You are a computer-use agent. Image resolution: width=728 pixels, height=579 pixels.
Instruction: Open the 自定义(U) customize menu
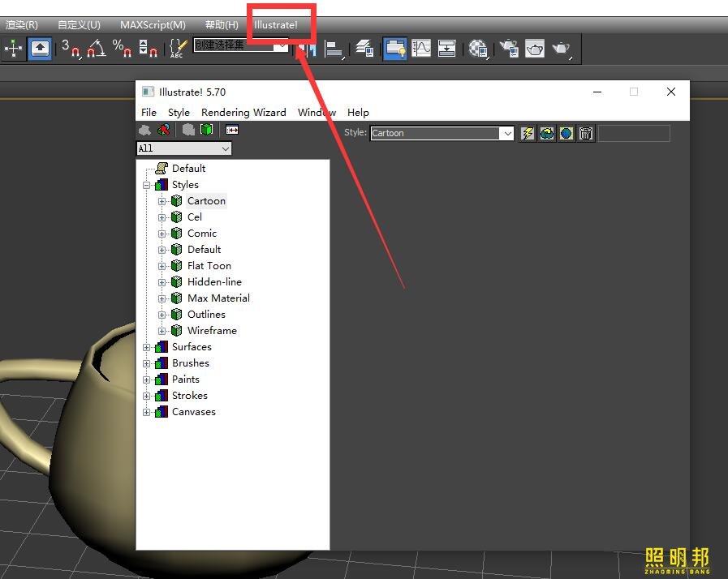[79, 24]
